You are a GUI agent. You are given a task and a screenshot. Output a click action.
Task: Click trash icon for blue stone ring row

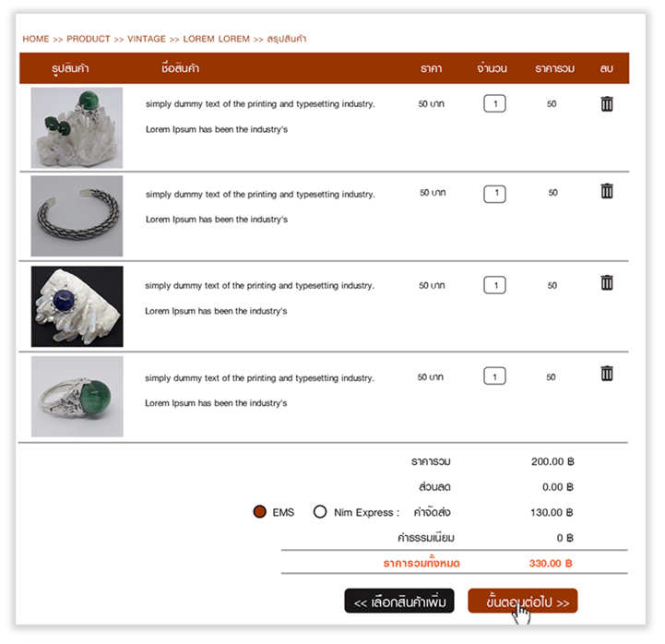tap(606, 282)
